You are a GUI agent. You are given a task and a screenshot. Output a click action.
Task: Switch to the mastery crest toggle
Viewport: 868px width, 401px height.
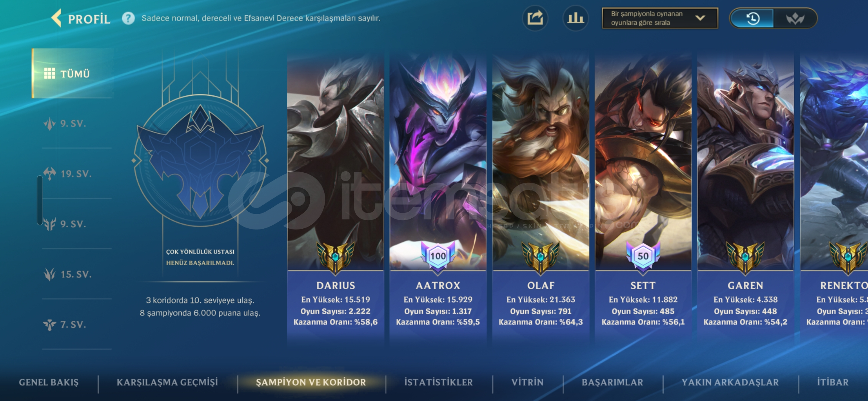[795, 18]
